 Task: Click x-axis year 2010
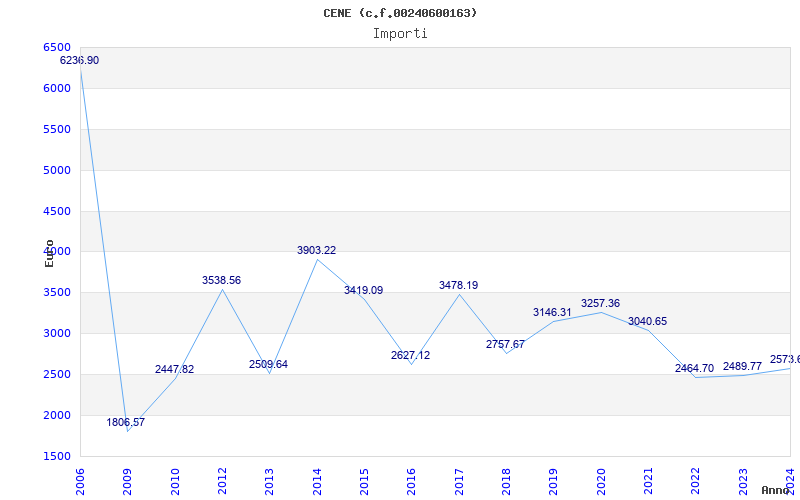pyautogui.click(x=175, y=482)
